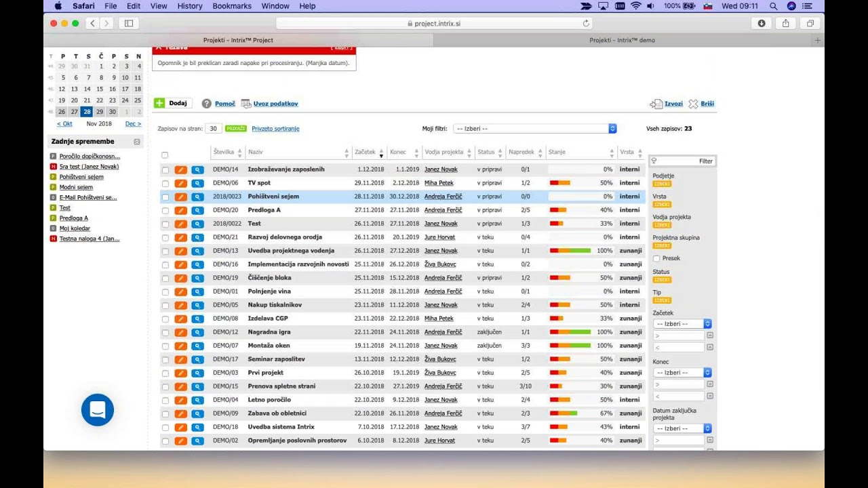Click the Izvozi export icon
The height and width of the screenshot is (488, 868).
pyautogui.click(x=656, y=104)
